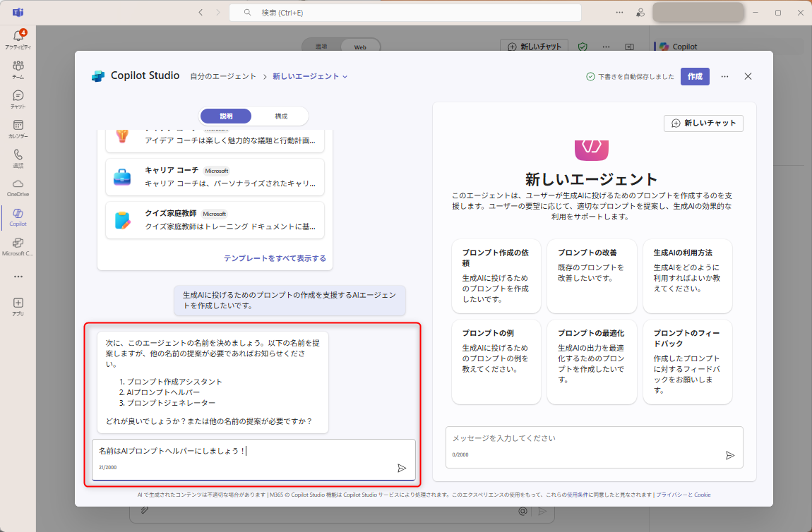Screen dimensions: 812x532
Task: Choose the プロンプトのフィードバック suggestion card
Action: (x=688, y=362)
